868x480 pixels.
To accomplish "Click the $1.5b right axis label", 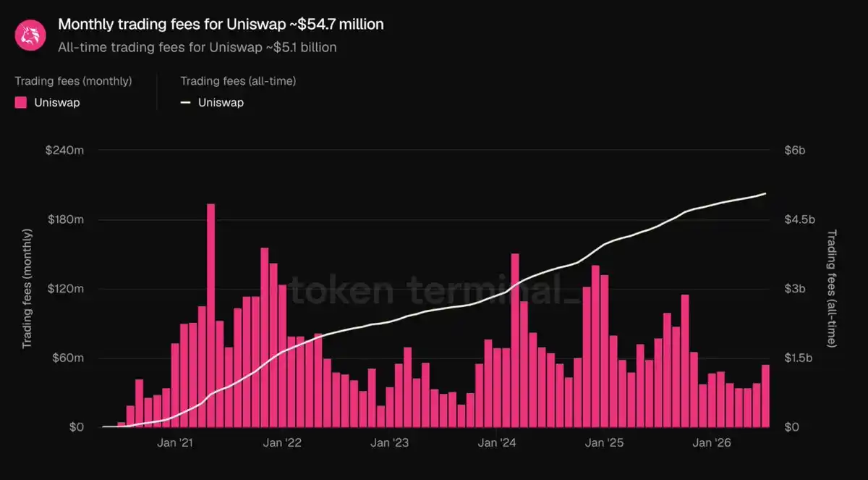I will coord(799,358).
